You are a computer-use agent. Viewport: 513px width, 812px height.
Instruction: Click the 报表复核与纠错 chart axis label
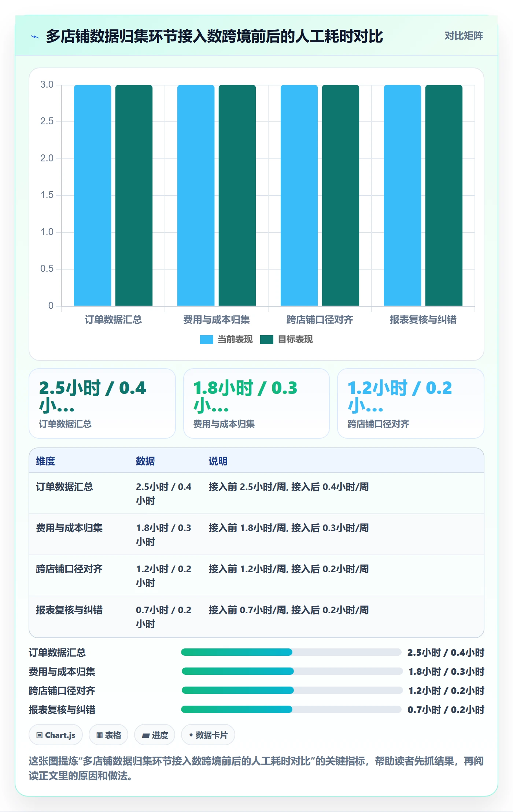(x=423, y=320)
